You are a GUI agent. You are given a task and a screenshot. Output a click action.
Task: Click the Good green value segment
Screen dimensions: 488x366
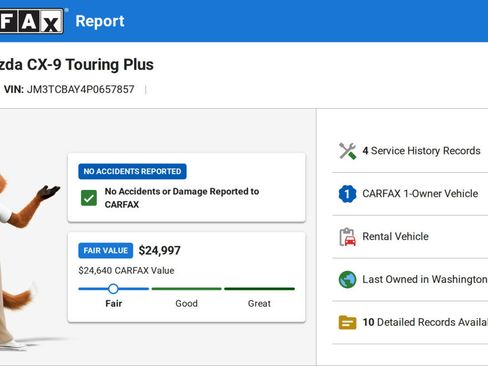pyautogui.click(x=187, y=289)
